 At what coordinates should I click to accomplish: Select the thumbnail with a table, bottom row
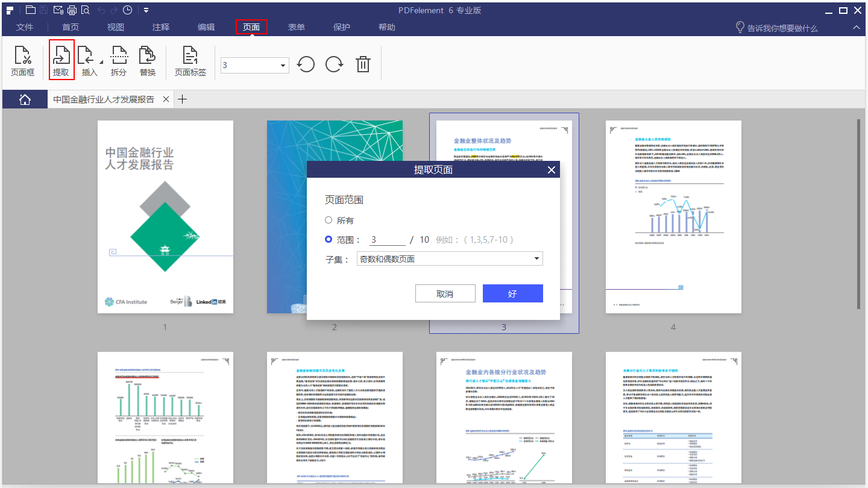click(x=673, y=417)
